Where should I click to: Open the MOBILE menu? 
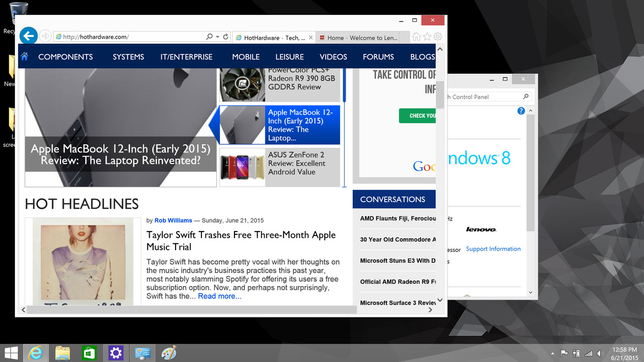[x=245, y=57]
